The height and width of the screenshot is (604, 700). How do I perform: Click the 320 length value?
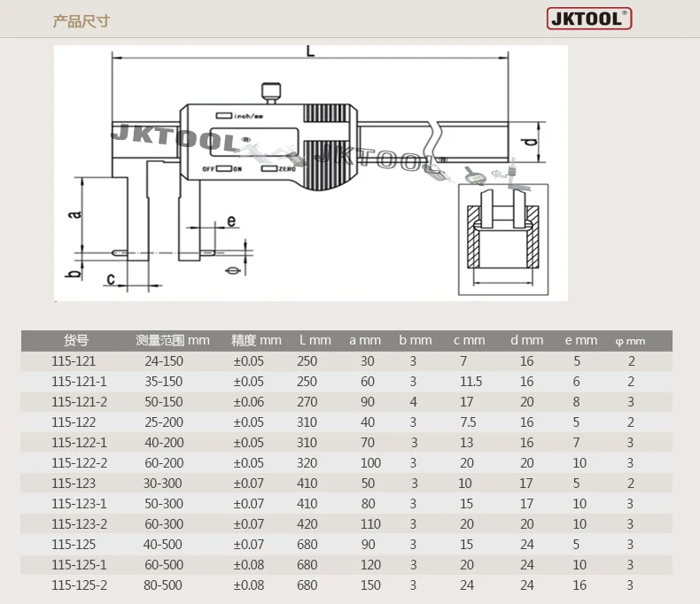pyautogui.click(x=307, y=463)
